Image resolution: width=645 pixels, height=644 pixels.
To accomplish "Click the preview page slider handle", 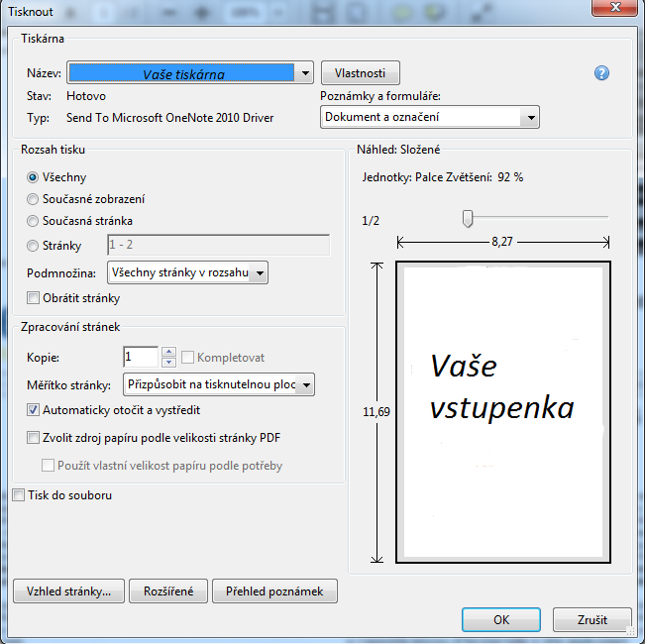I will [468, 218].
